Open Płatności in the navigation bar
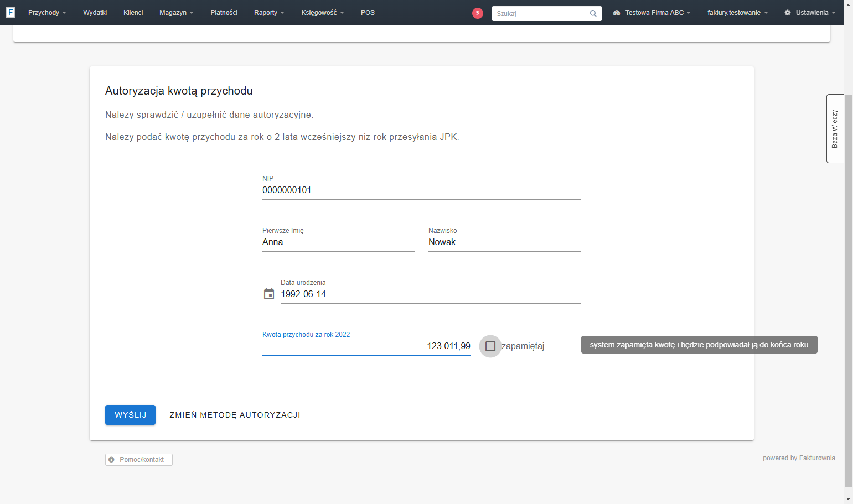 click(224, 13)
